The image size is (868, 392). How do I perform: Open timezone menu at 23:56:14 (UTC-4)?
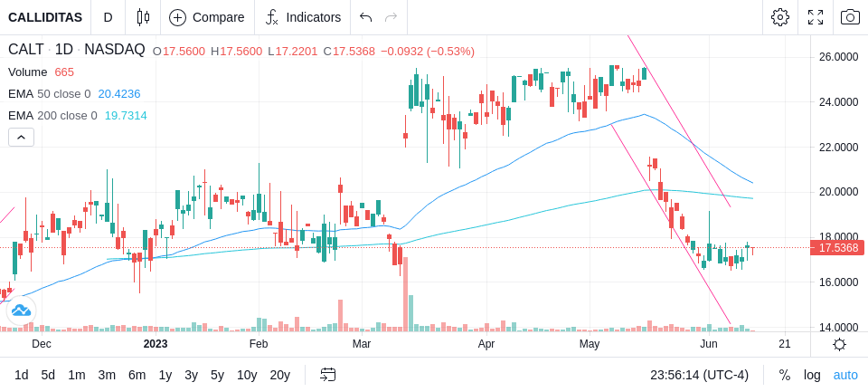[x=699, y=375]
